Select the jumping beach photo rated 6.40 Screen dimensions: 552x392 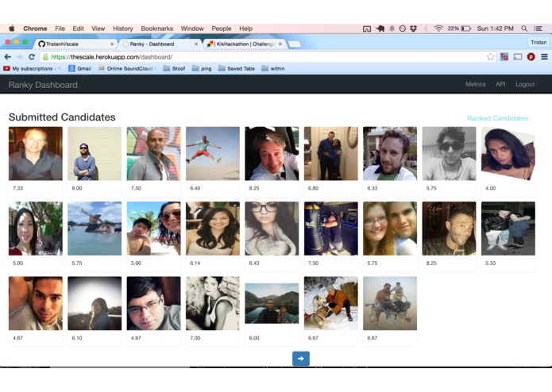click(213, 154)
